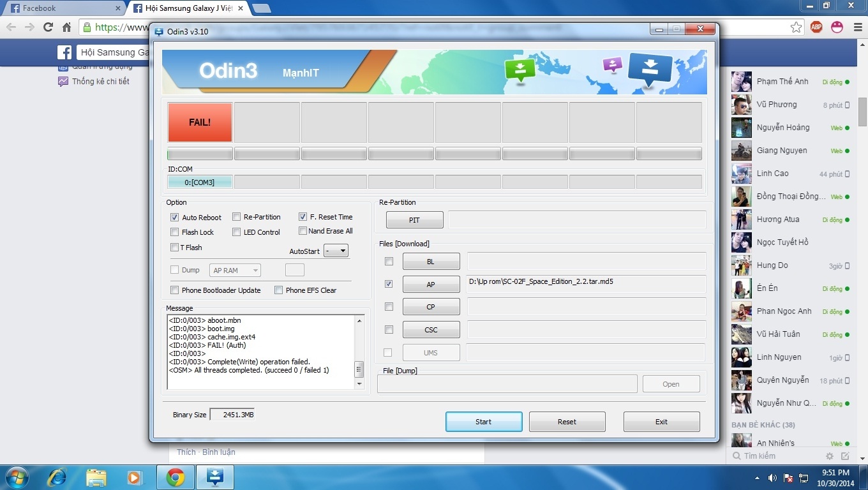The height and width of the screenshot is (490, 868).
Task: Open chat with Nguyễn Hoàng
Action: pos(790,128)
